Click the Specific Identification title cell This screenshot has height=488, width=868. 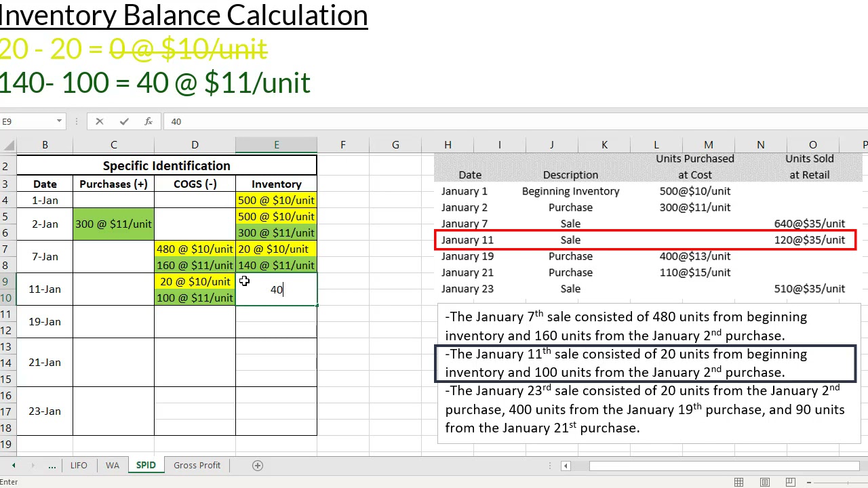(167, 166)
